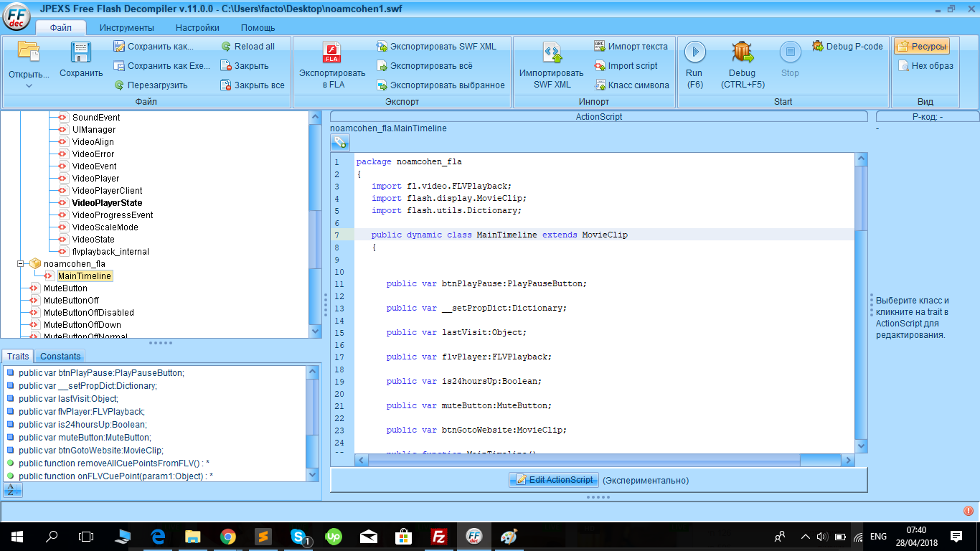Click Сохранить как Exe... button
This screenshot has height=551, width=980.
click(162, 66)
